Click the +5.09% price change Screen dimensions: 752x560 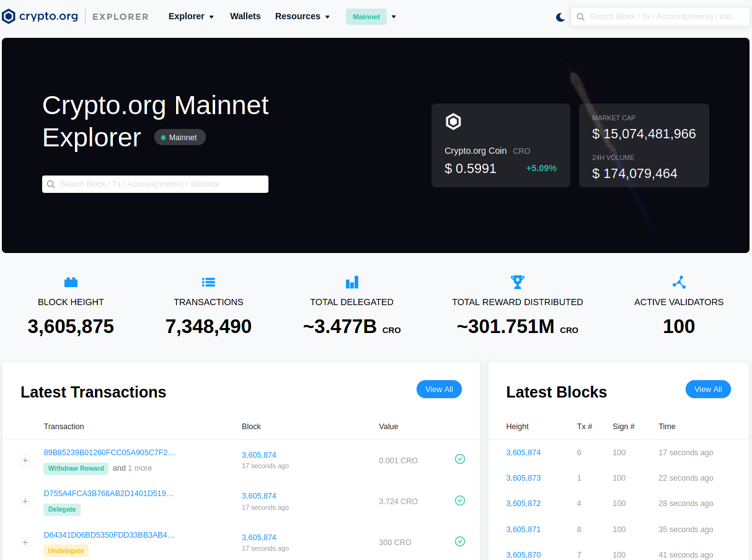click(541, 168)
